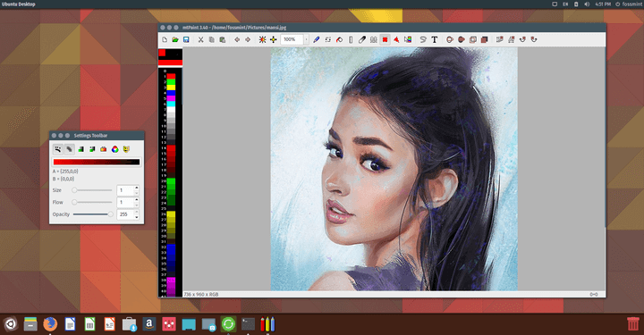Flip the selection horizontally
Screen dimensions: 644x335
(x=511, y=40)
